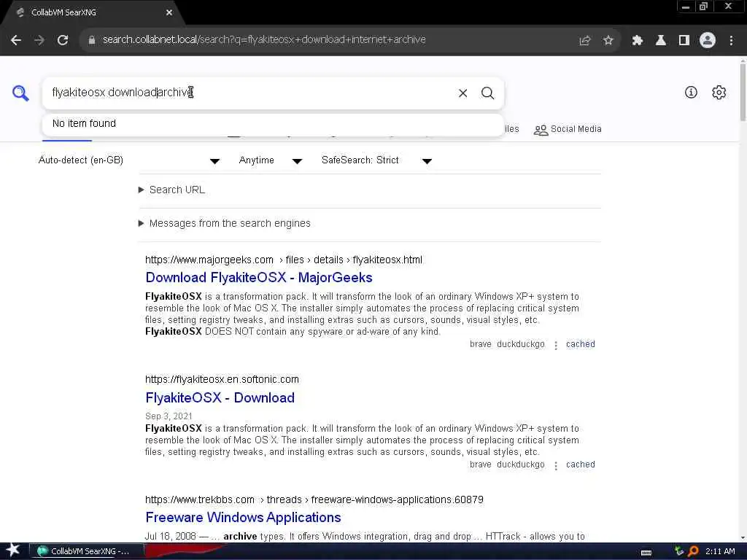
Task: Open the lock site info icon
Action: [x=91, y=40]
